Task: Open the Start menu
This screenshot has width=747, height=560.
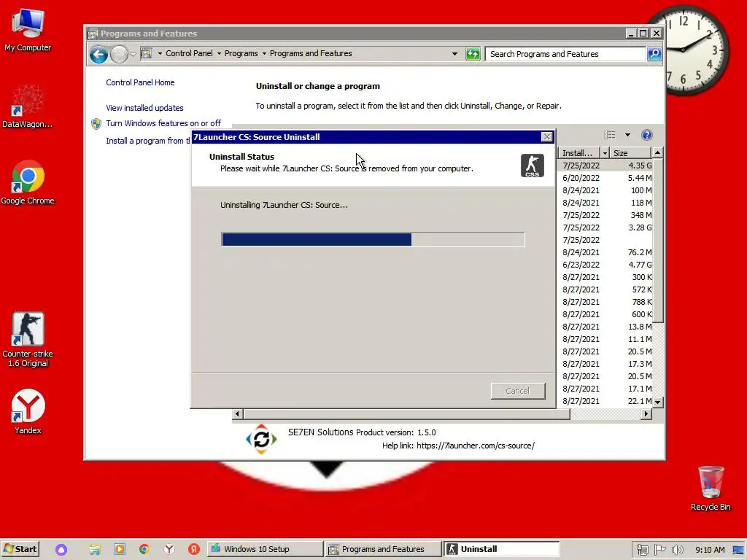Action: tap(20, 549)
